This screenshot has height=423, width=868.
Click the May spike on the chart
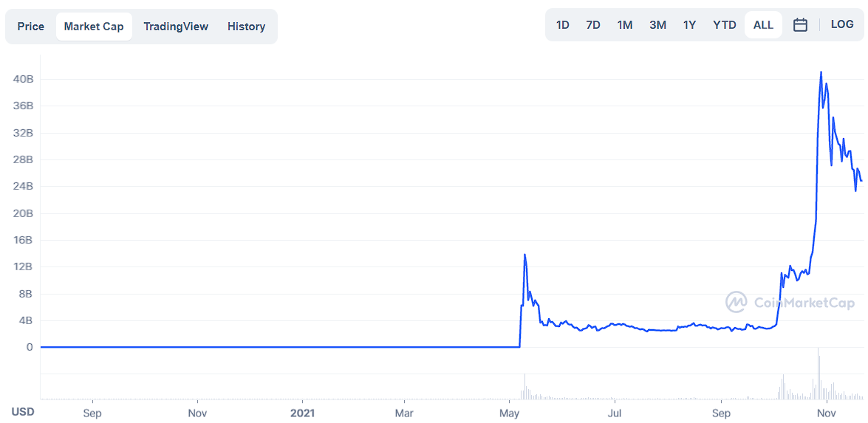(x=524, y=255)
